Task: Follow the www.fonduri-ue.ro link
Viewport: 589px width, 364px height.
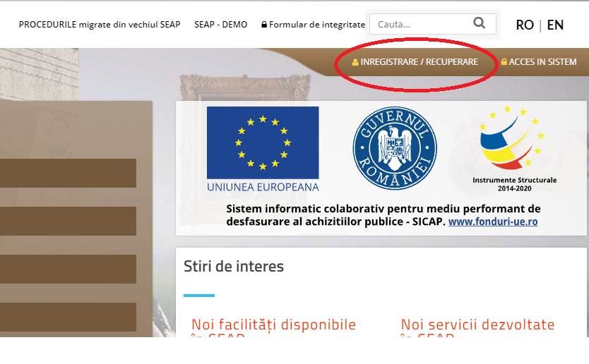Action: click(x=493, y=222)
